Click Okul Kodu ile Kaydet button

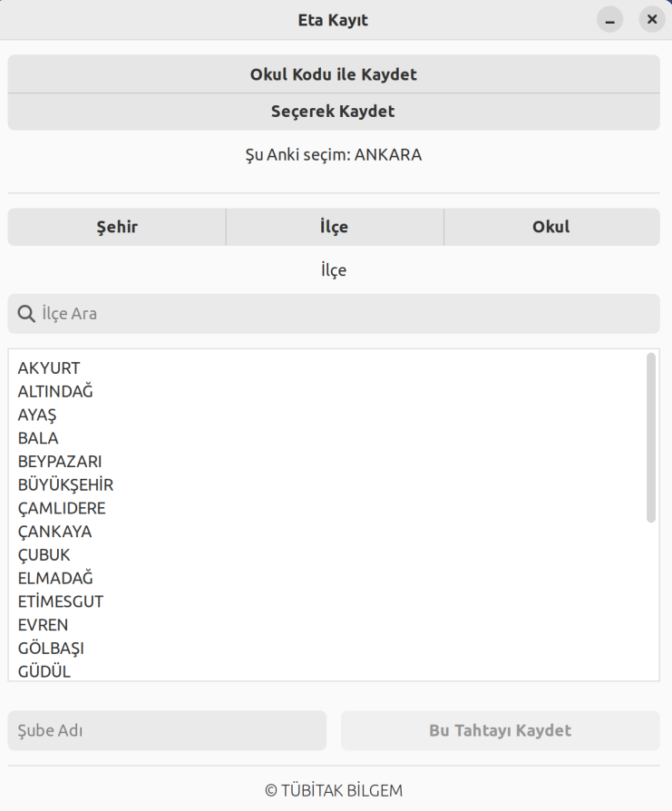(334, 74)
